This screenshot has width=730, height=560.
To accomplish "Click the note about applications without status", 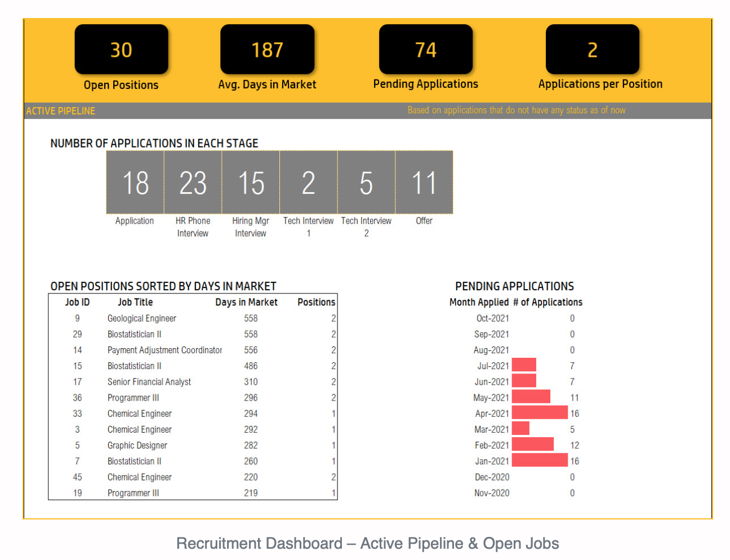I will pos(517,110).
